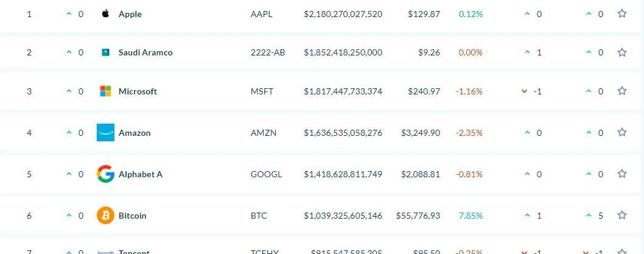Click Microsoft's red down-arrow rank change
The height and width of the screenshot is (254, 644).
click(524, 91)
